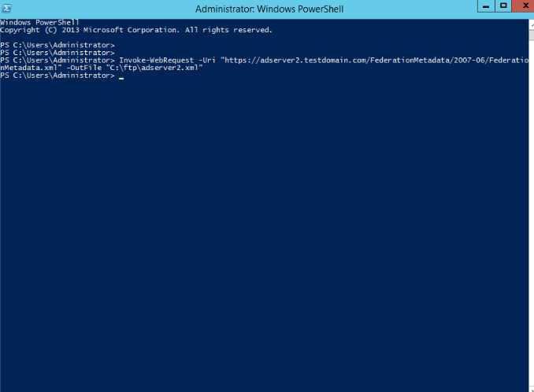Click the C:\ftp\adserver2.xml output path
534x392 pixels.
[154, 68]
